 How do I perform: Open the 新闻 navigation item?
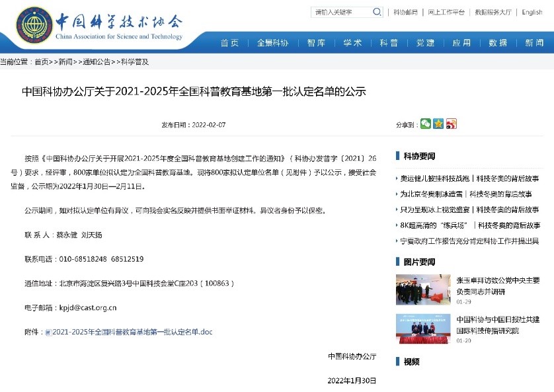[534, 43]
